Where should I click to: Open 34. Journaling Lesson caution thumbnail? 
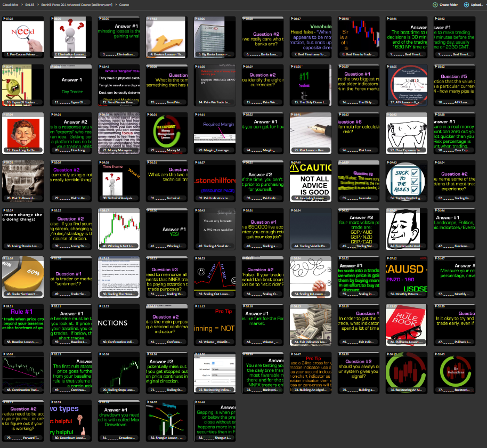[x=309, y=180]
